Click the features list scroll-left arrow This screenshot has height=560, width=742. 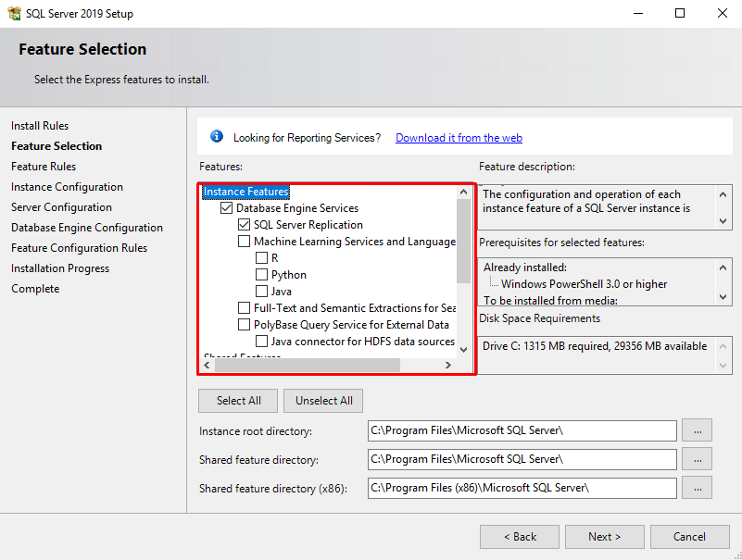[x=207, y=365]
